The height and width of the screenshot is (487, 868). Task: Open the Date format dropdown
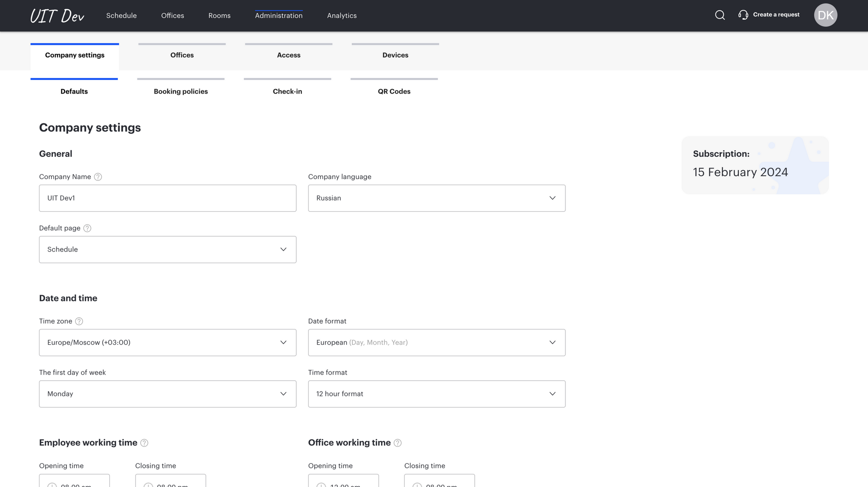tap(437, 343)
